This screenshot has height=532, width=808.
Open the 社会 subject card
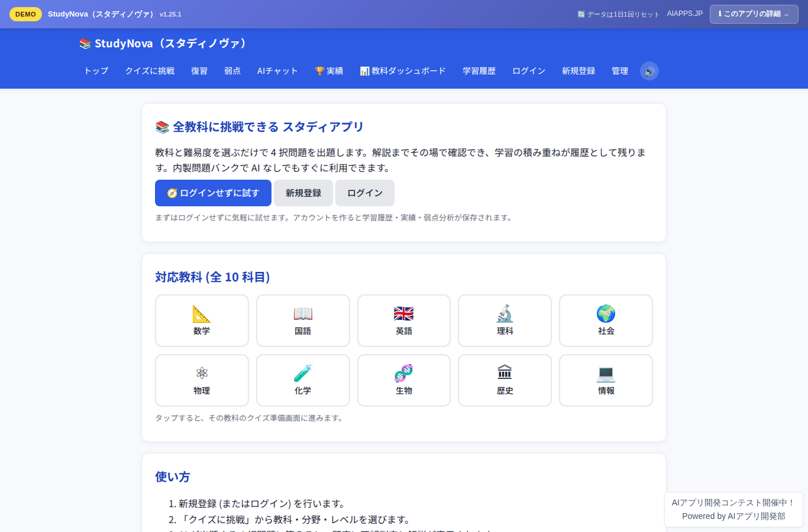(x=606, y=320)
